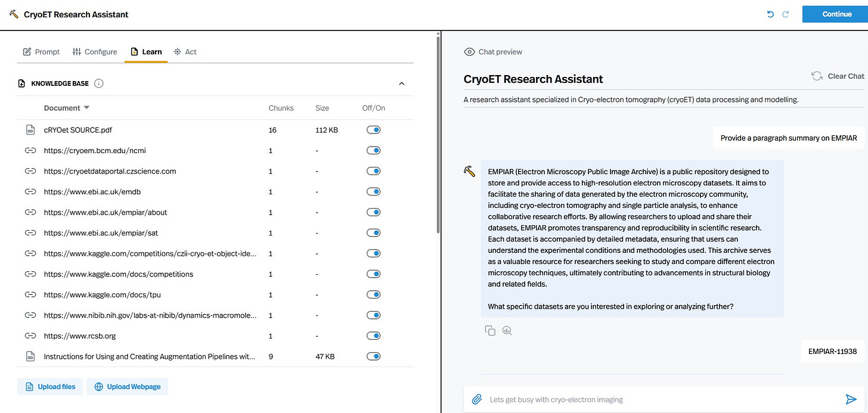
Task: Clear the chat conversation
Action: [x=838, y=76]
